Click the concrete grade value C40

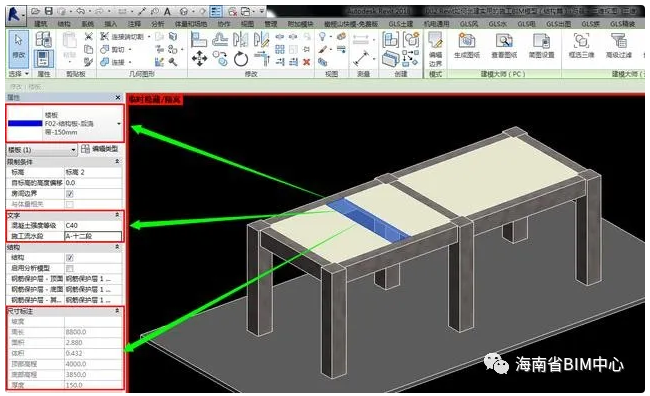(x=93, y=225)
